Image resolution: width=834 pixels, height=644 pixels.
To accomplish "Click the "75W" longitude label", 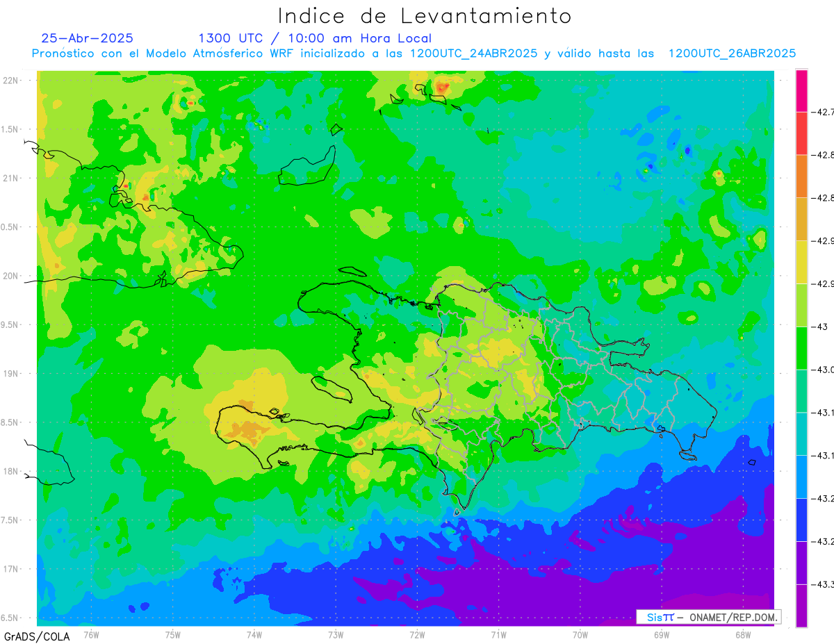I will pyautogui.click(x=173, y=634).
